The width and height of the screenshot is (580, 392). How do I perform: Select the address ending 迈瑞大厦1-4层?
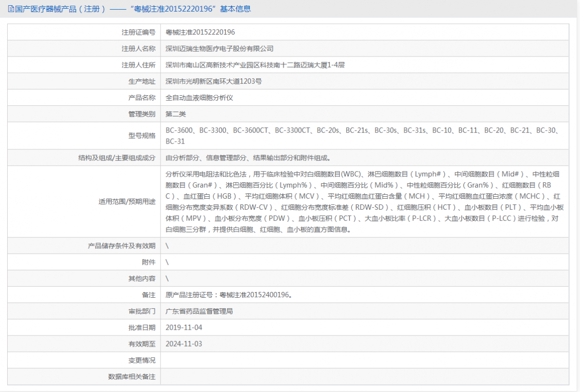coord(255,65)
